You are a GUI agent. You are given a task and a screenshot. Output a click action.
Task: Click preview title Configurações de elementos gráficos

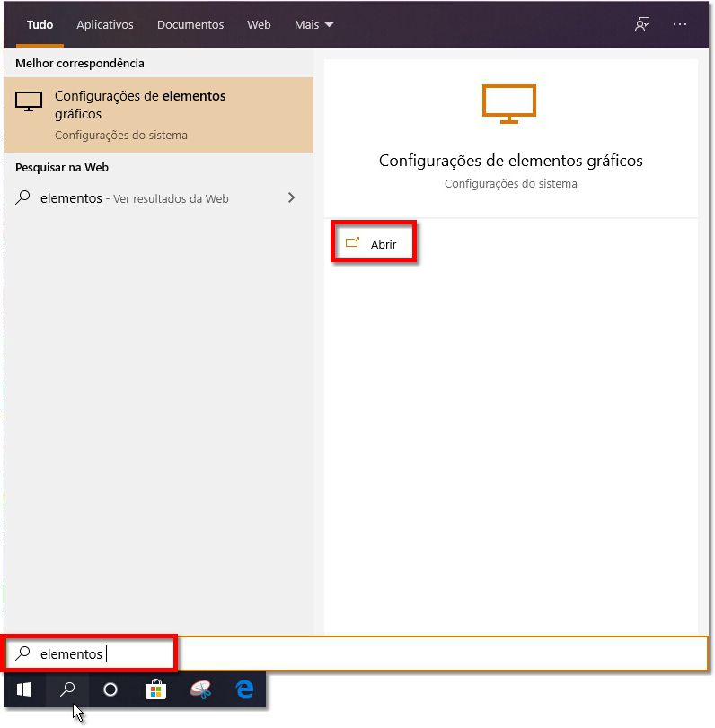[510, 161]
